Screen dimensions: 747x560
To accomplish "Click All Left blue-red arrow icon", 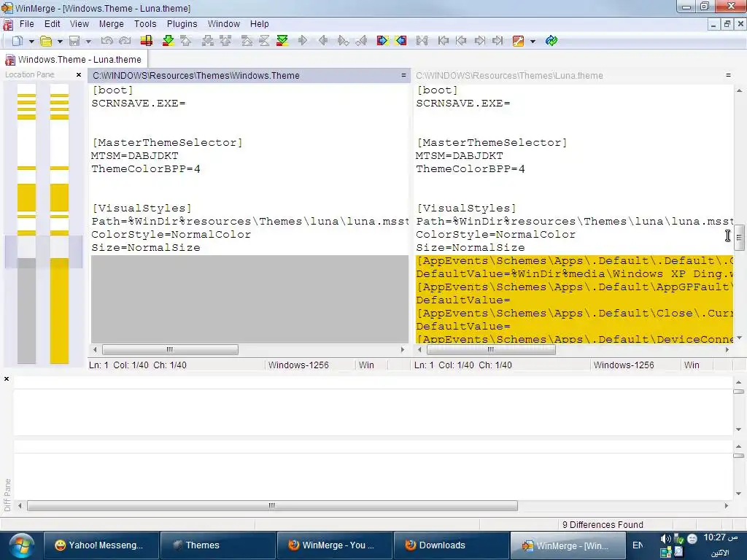I will [x=400, y=41].
